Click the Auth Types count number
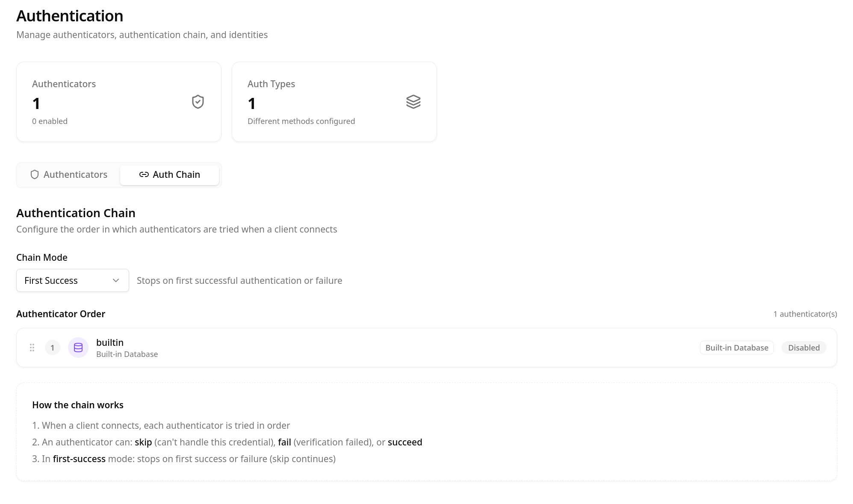Image resolution: width=853 pixels, height=504 pixels. 252,103
